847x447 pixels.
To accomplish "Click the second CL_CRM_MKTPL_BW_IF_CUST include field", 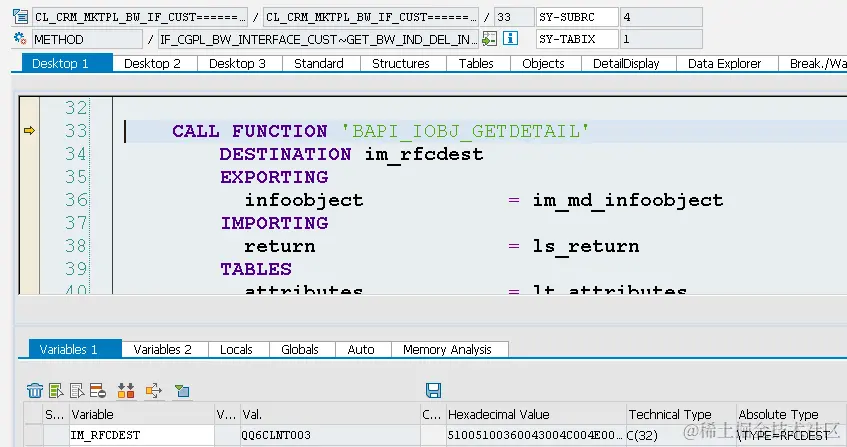I will tap(371, 17).
